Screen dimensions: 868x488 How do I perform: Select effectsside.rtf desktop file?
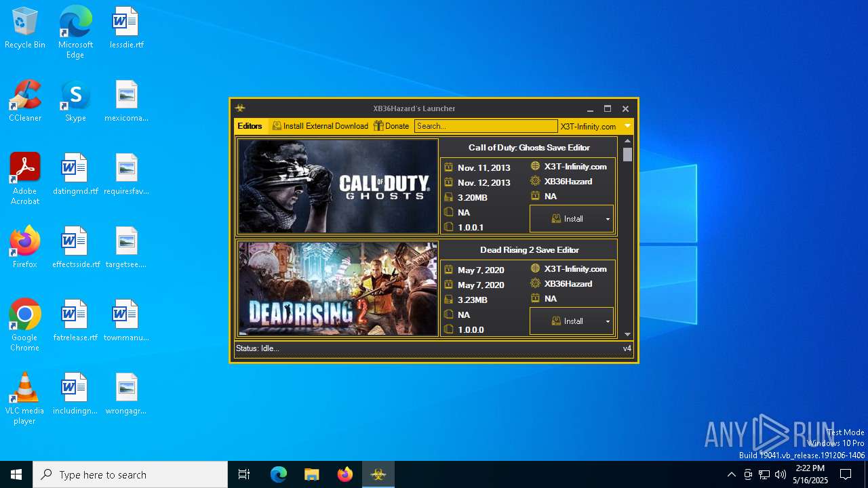coord(75,248)
